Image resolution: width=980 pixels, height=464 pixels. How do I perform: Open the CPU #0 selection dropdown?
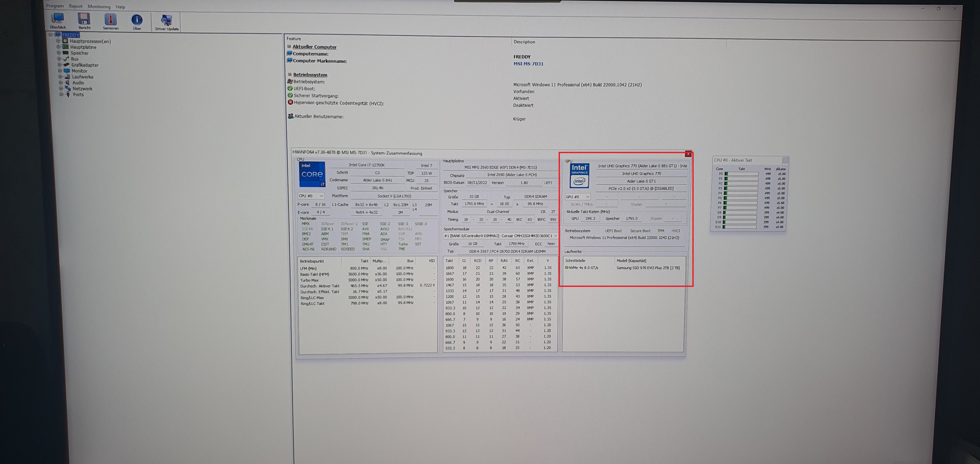click(x=311, y=196)
